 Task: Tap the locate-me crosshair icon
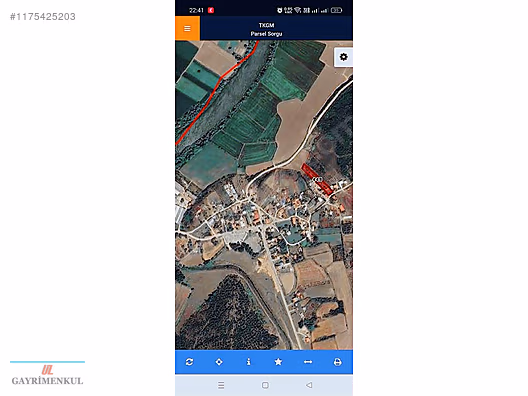point(219,362)
